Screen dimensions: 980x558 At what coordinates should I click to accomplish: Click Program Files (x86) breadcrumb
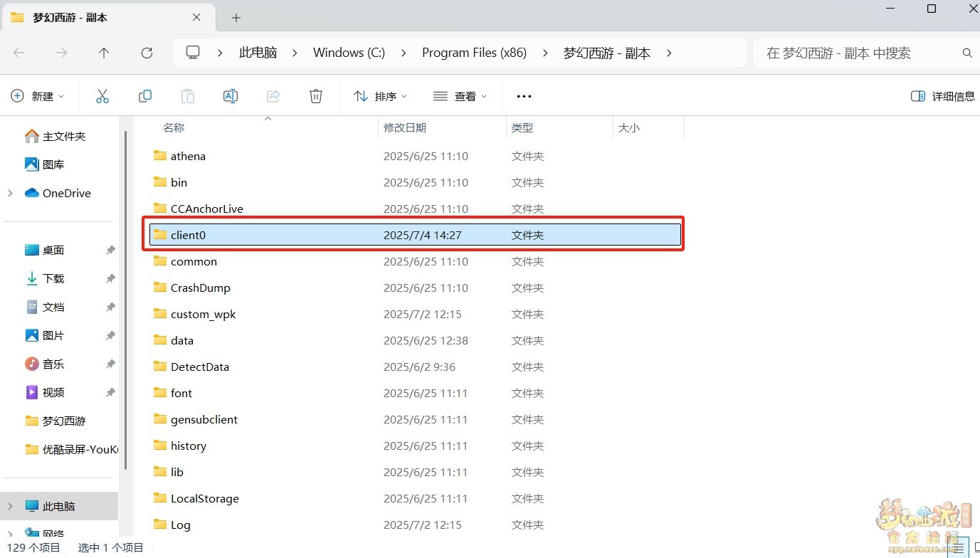[474, 53]
